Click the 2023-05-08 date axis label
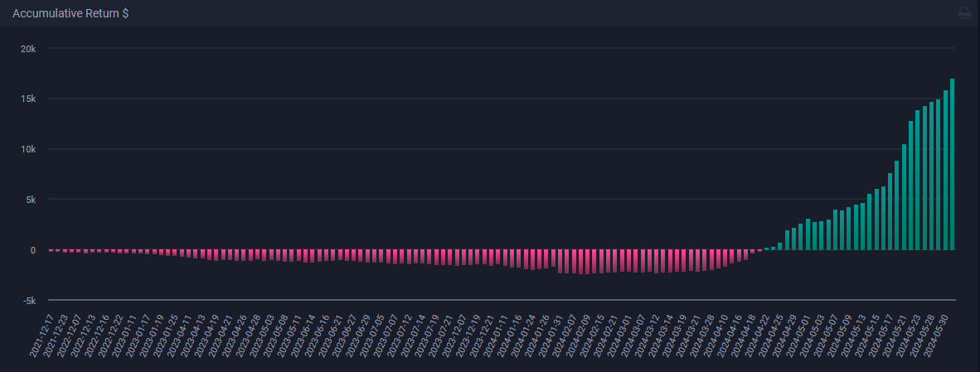This screenshot has height=372, width=980. click(275, 336)
